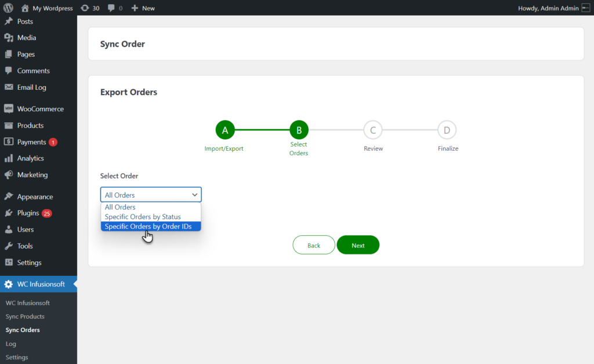Click the red Payments badge showing 1
Screen dimensions: 594x364
(53, 142)
